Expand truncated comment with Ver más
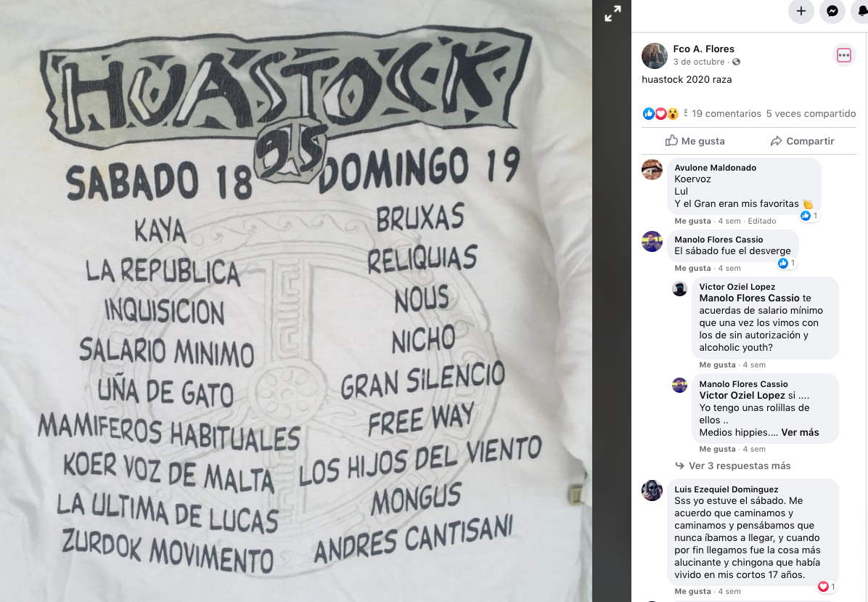The height and width of the screenshot is (602, 868). click(x=800, y=433)
